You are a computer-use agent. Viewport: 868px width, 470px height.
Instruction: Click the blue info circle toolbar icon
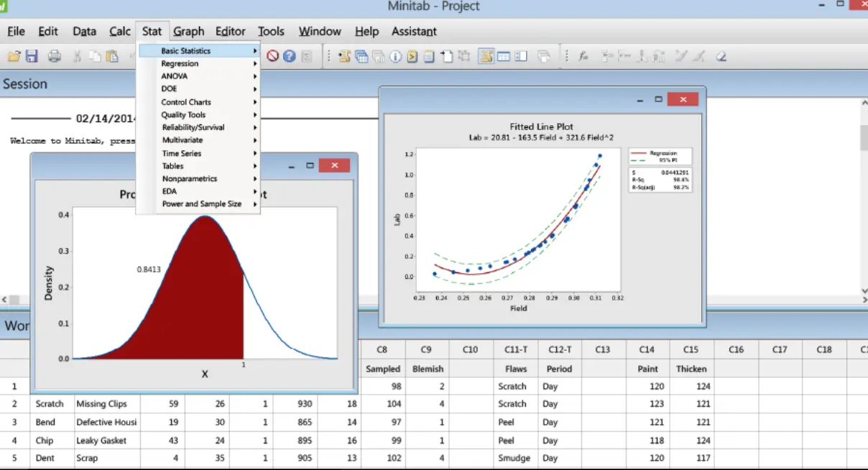pos(395,56)
